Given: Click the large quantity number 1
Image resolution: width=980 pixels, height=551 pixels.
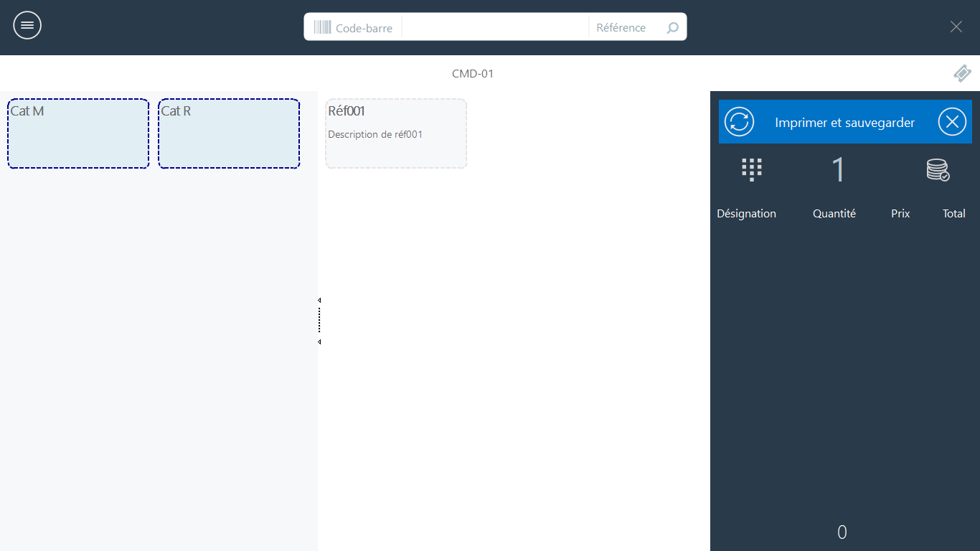Looking at the screenshot, I should (838, 170).
